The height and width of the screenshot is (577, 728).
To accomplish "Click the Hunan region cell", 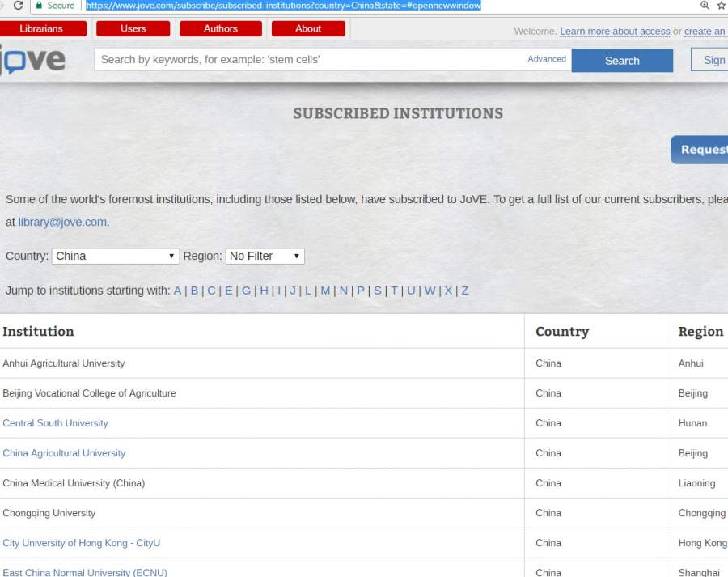I will [692, 423].
